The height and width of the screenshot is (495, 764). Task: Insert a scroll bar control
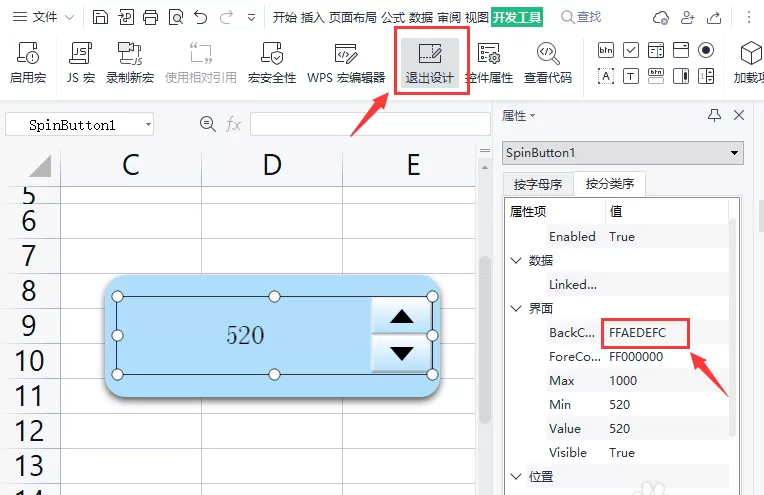coord(681,76)
